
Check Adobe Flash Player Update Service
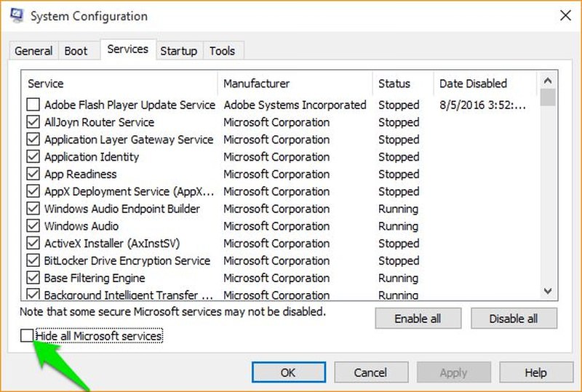(33, 104)
